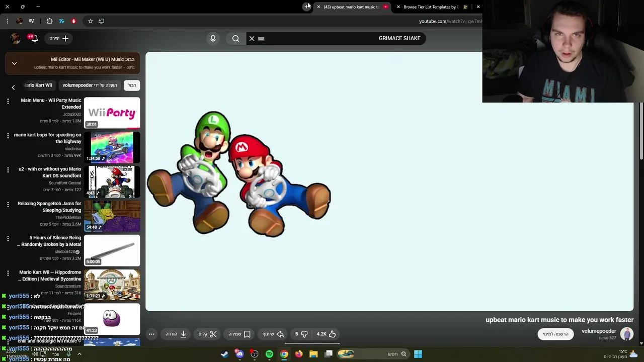This screenshot has width=644, height=362.
Task: Open the Wii Party video thumbnail
Action: point(112,113)
